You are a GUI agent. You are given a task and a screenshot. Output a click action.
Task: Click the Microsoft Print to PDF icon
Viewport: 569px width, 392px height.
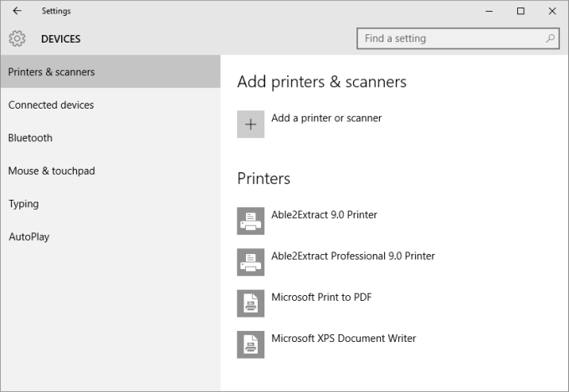(250, 303)
